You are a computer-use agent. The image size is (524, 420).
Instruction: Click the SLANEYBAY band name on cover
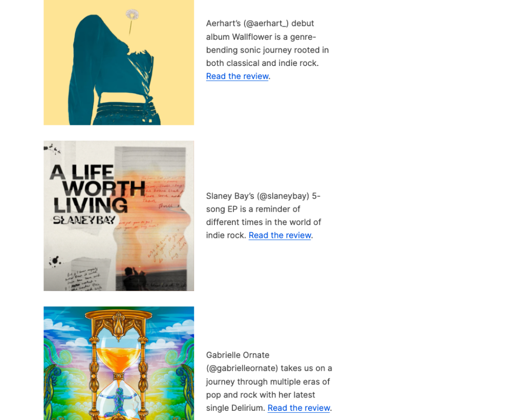click(x=84, y=220)
